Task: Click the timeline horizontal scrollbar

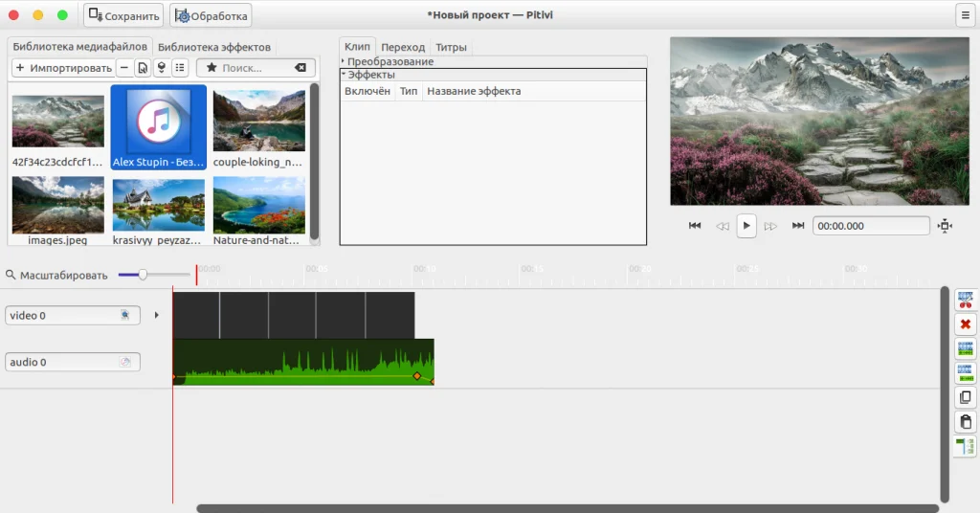Action: pyautogui.click(x=568, y=508)
